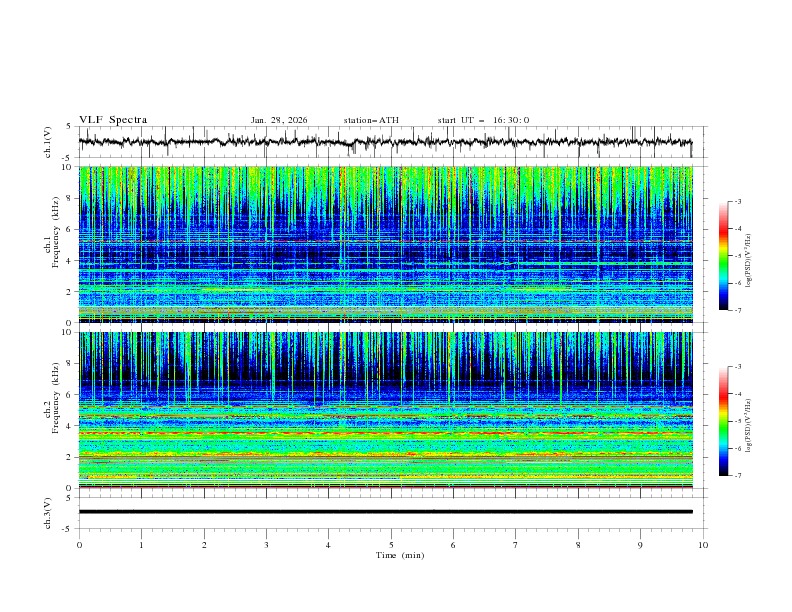Click ch.2 colorbar "log(PSD)(V²/Hz)" label

pyautogui.click(x=749, y=425)
